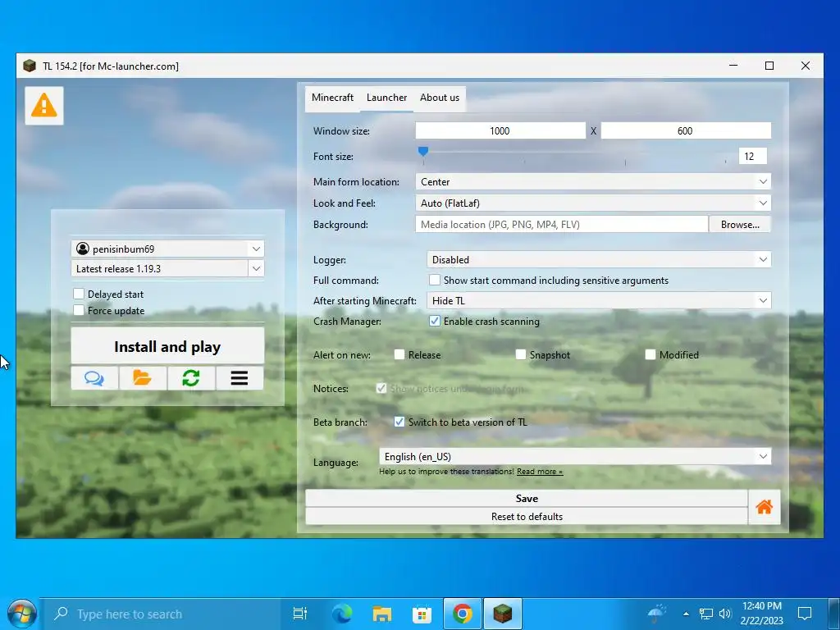Click the account avatar icon beside penisinbum69
This screenshot has width=840, height=630.
[x=83, y=249]
